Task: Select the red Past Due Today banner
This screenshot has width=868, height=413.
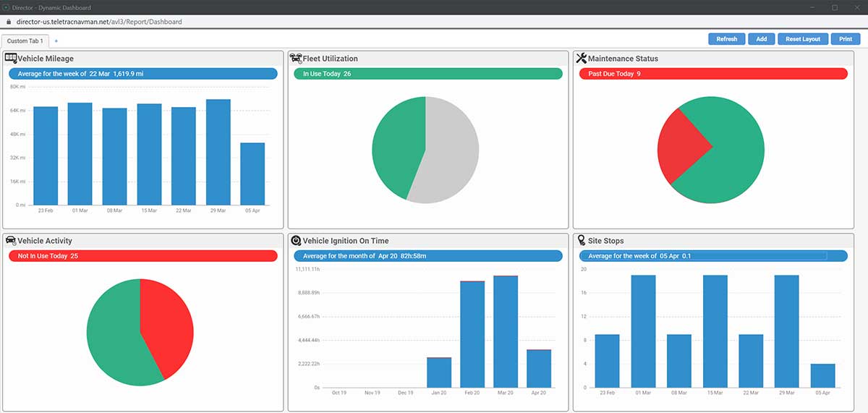Action: point(712,74)
